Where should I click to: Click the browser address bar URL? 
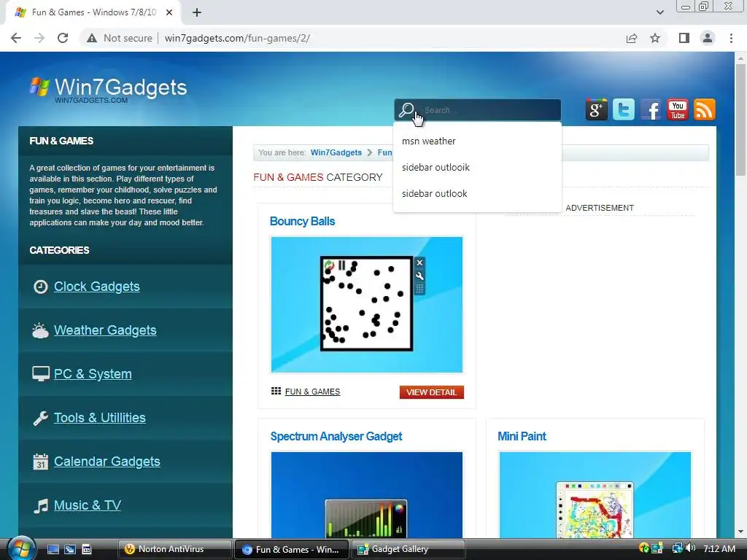237,38
